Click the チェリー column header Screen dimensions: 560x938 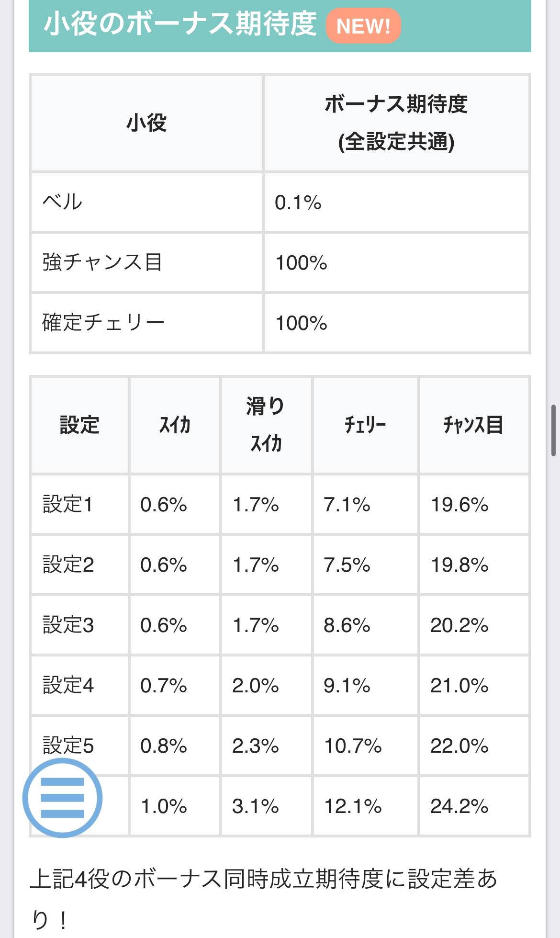point(365,425)
